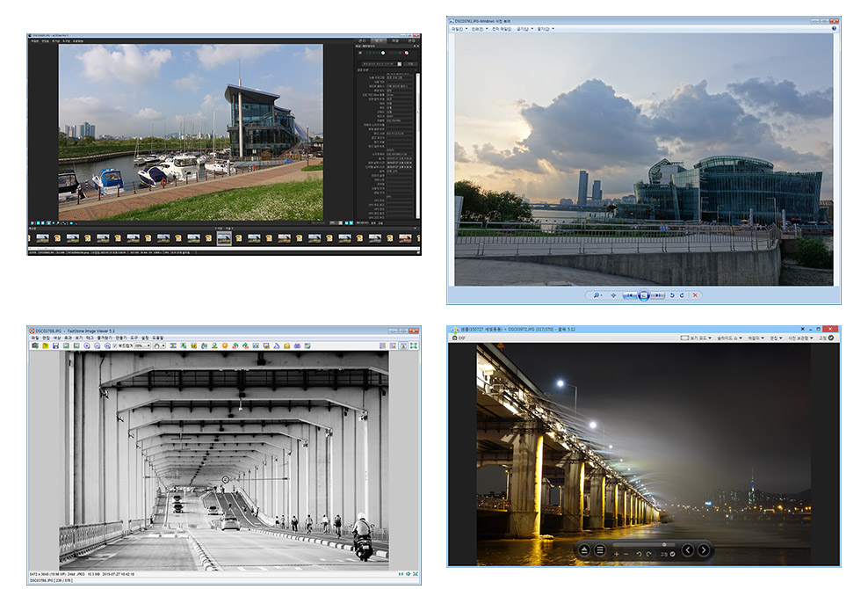This screenshot has height=589, width=868.
Task: Open the File menu in Windows Photo Viewer
Action: click(x=457, y=28)
